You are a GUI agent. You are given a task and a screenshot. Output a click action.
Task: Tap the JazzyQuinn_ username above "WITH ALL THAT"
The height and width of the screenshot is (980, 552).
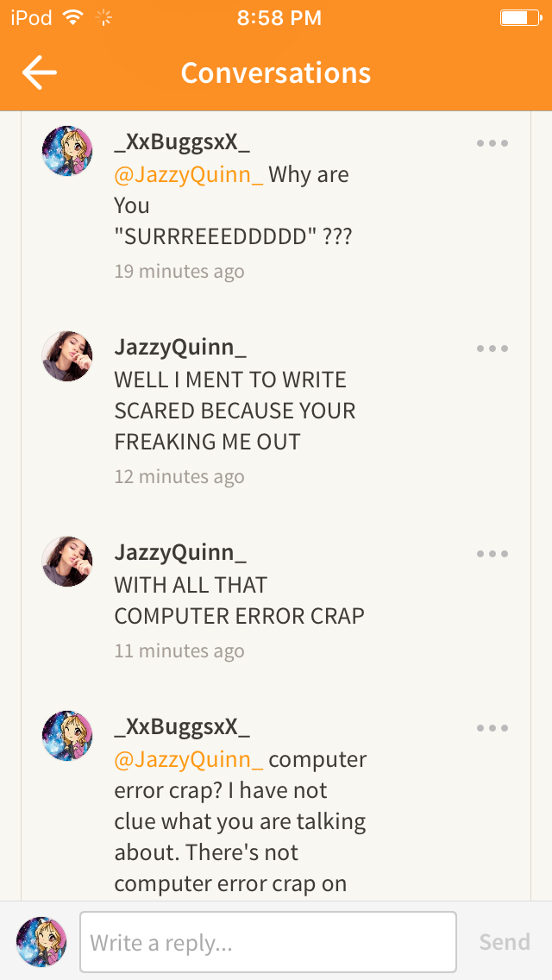click(180, 553)
